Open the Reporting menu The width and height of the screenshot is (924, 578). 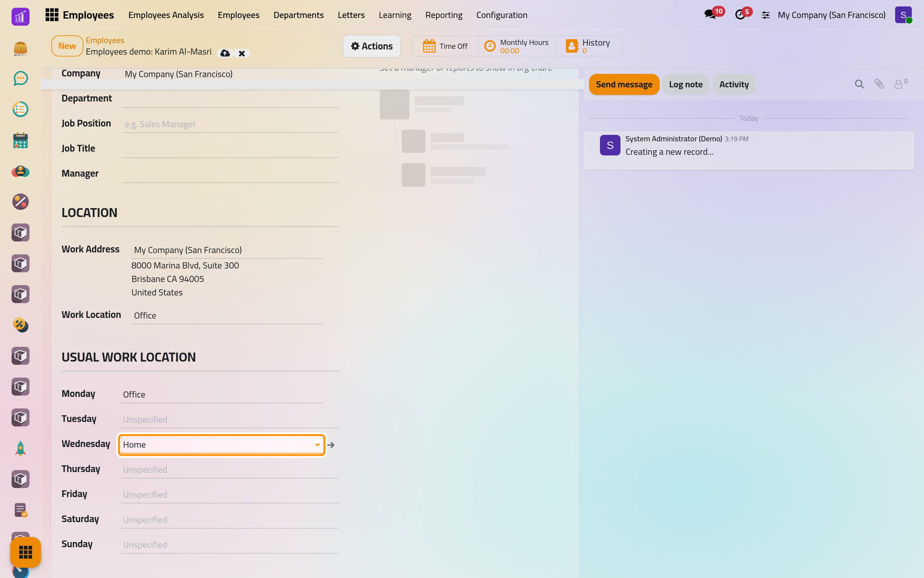(444, 15)
